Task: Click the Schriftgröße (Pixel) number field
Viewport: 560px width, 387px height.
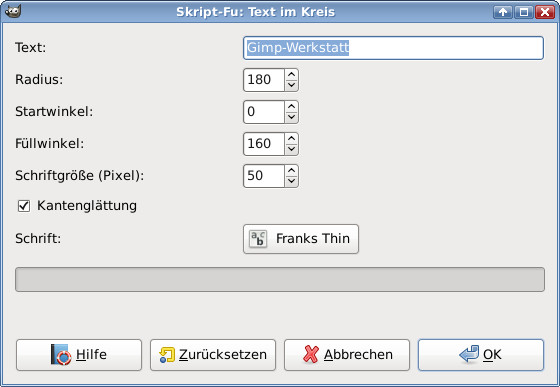Action: point(264,176)
